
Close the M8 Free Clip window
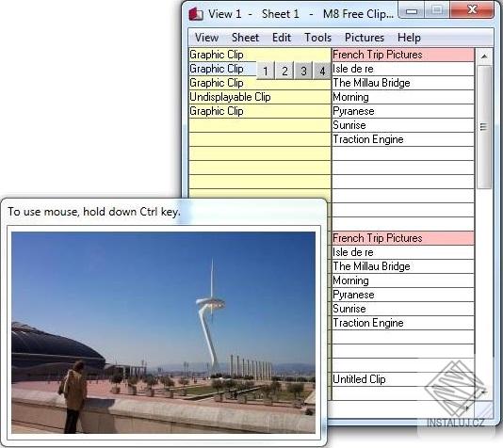[472, 10]
